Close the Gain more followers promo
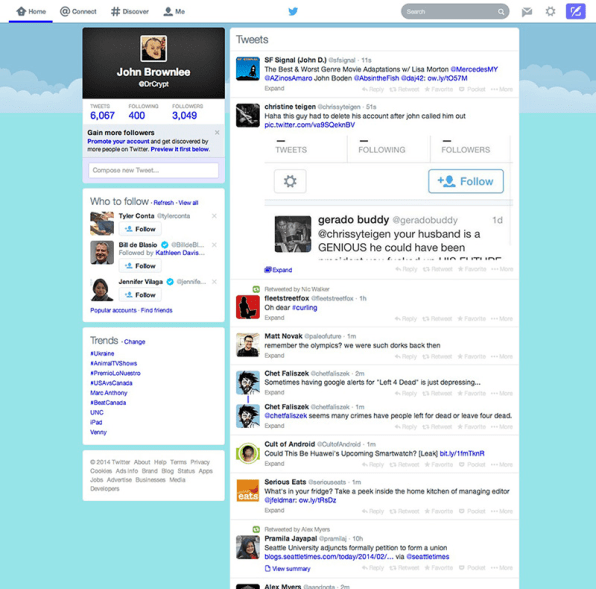 point(217,132)
